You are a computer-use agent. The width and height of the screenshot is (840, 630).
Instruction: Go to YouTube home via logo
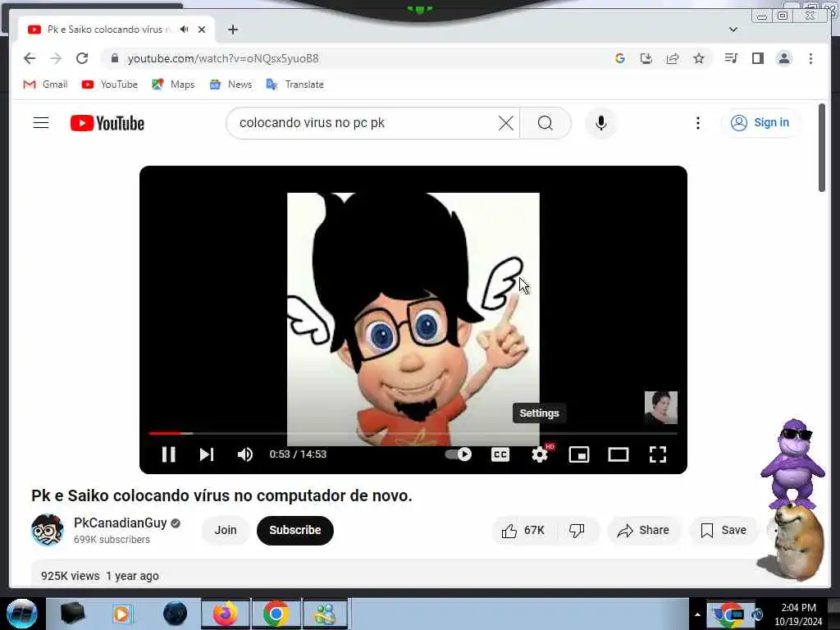coord(107,123)
